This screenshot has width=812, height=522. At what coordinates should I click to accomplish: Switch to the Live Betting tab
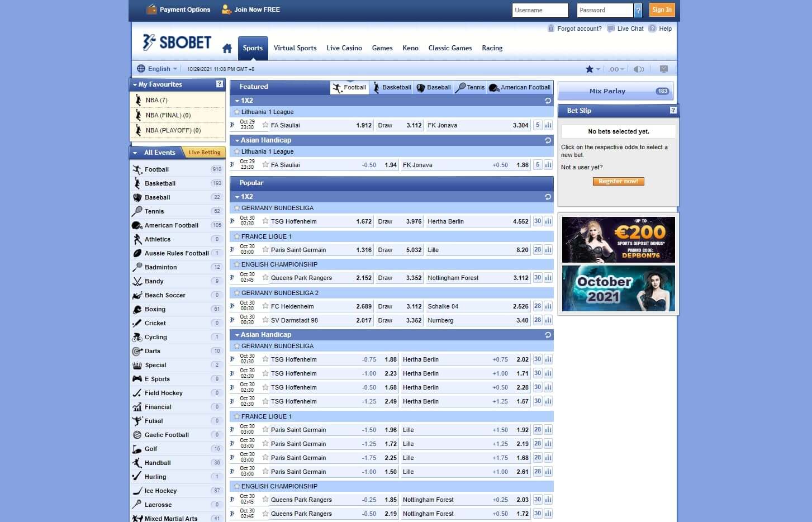[x=203, y=152]
